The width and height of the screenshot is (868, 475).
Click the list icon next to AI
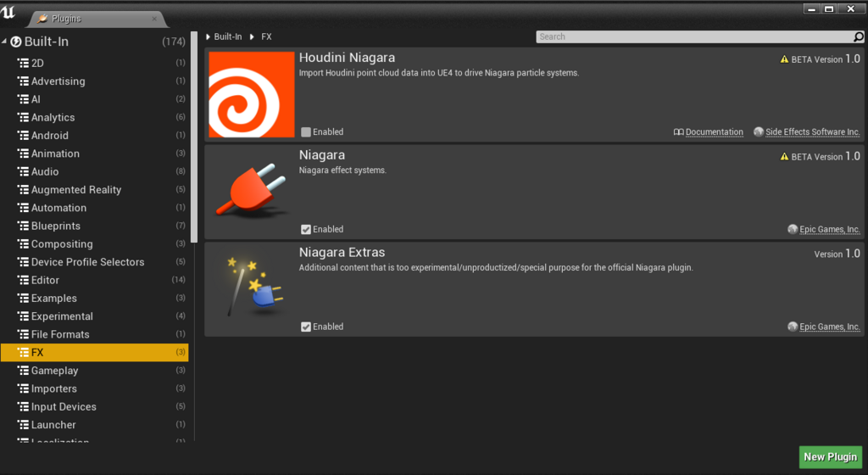pyautogui.click(x=23, y=99)
